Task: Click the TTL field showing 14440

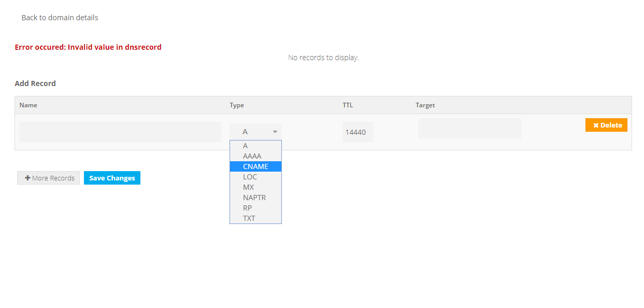Action: point(357,132)
